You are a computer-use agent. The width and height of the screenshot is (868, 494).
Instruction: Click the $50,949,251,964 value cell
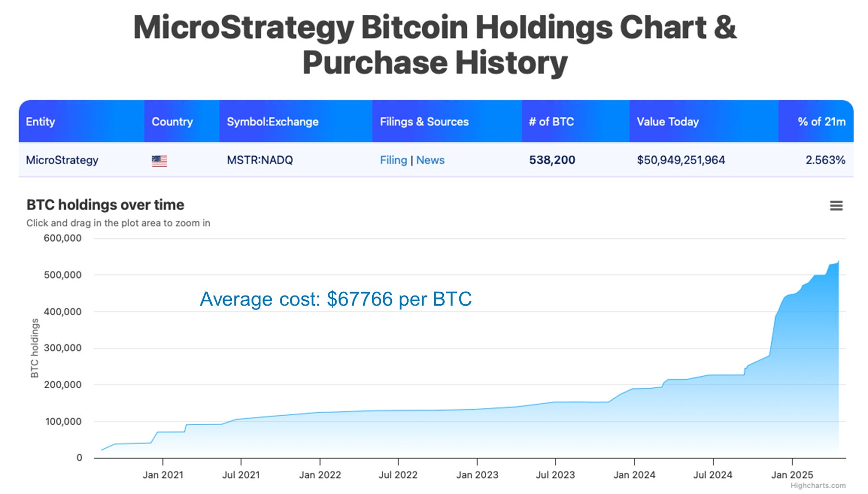coord(681,160)
